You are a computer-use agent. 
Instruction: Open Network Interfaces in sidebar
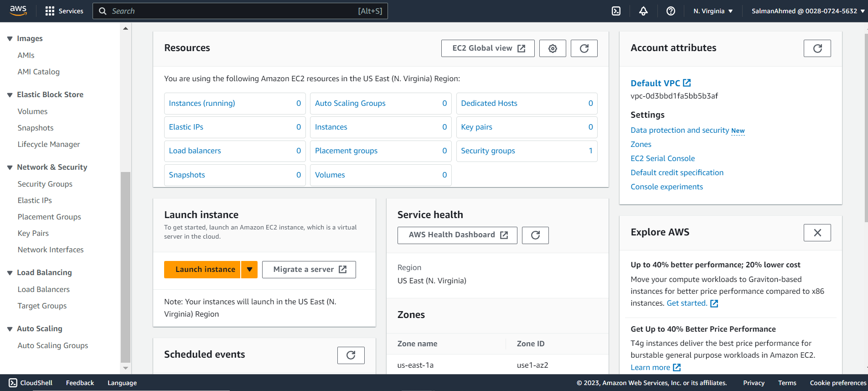tap(51, 250)
